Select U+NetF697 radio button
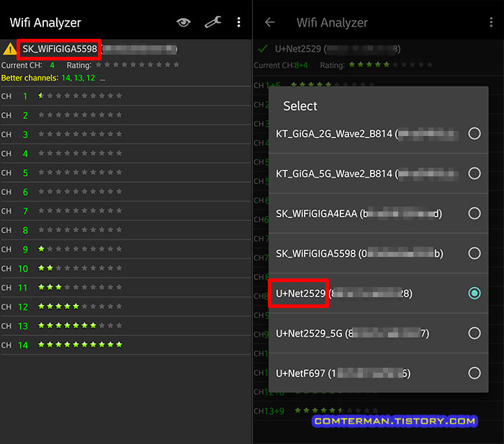504x444 pixels. pyautogui.click(x=474, y=373)
